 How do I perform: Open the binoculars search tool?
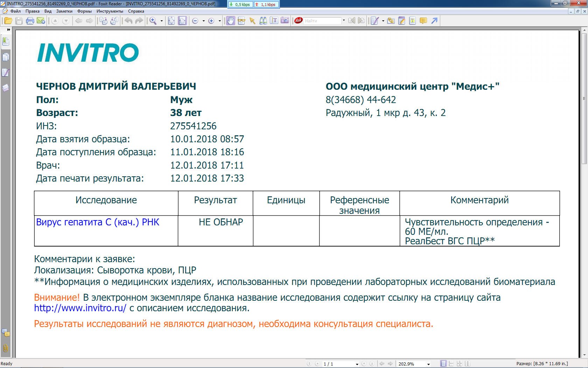[263, 21]
